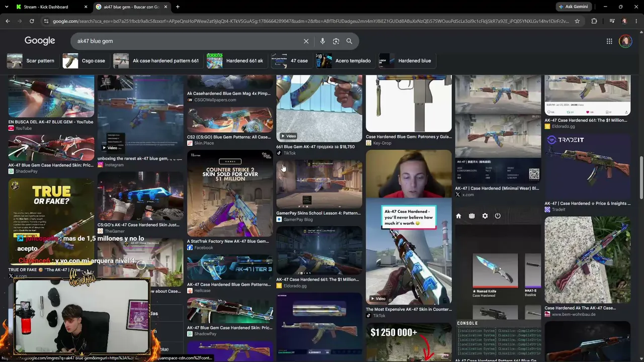Screen dimensions: 644x362
Task: Open the Key-Drop source icon
Action: coord(368,143)
